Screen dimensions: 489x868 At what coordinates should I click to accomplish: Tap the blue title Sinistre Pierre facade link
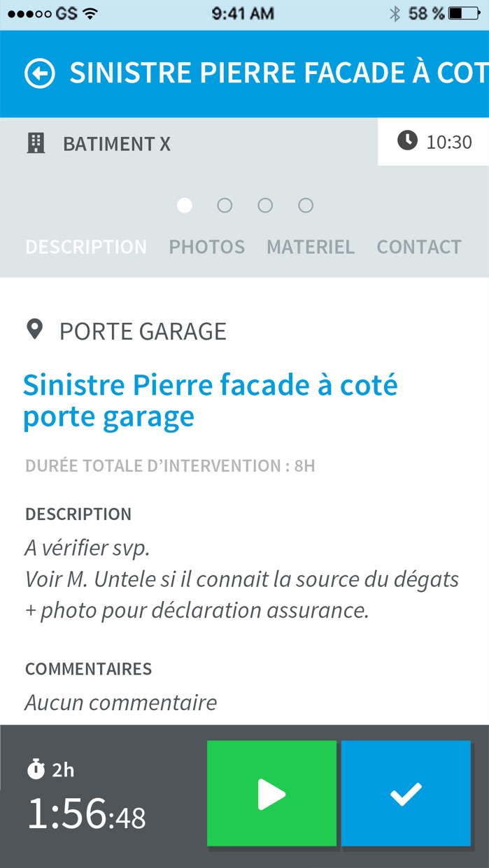pyautogui.click(x=211, y=400)
